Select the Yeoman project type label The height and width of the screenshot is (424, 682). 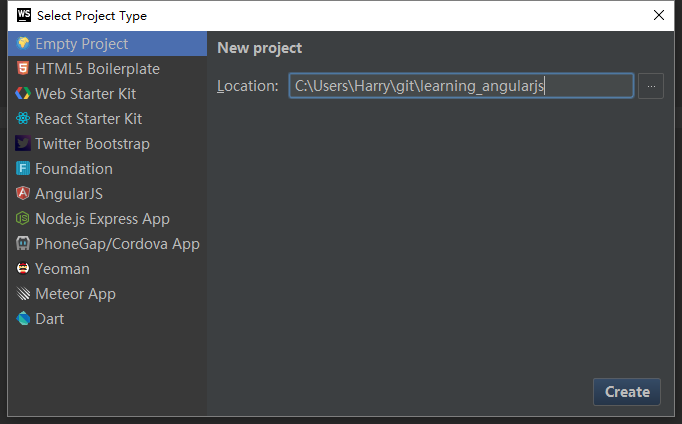pyautogui.click(x=62, y=269)
